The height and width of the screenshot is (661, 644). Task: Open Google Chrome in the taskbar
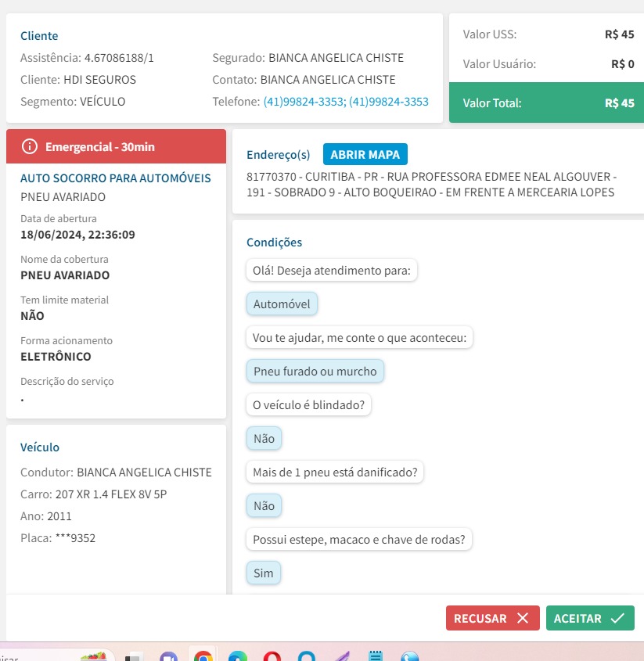tap(203, 656)
